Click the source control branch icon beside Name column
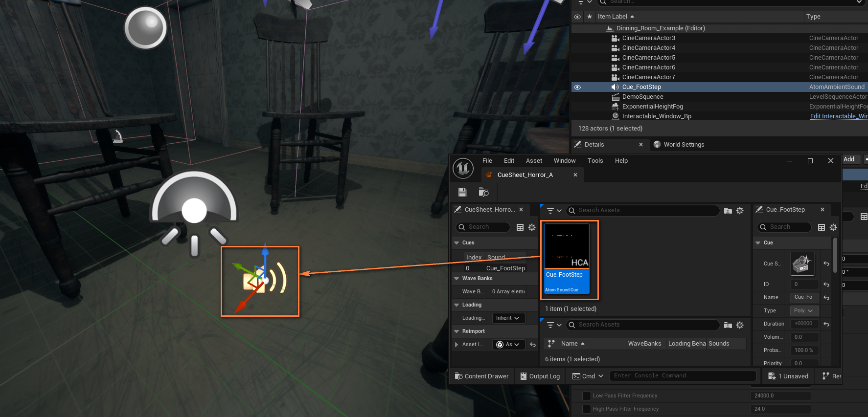This screenshot has height=417, width=868. pyautogui.click(x=551, y=344)
